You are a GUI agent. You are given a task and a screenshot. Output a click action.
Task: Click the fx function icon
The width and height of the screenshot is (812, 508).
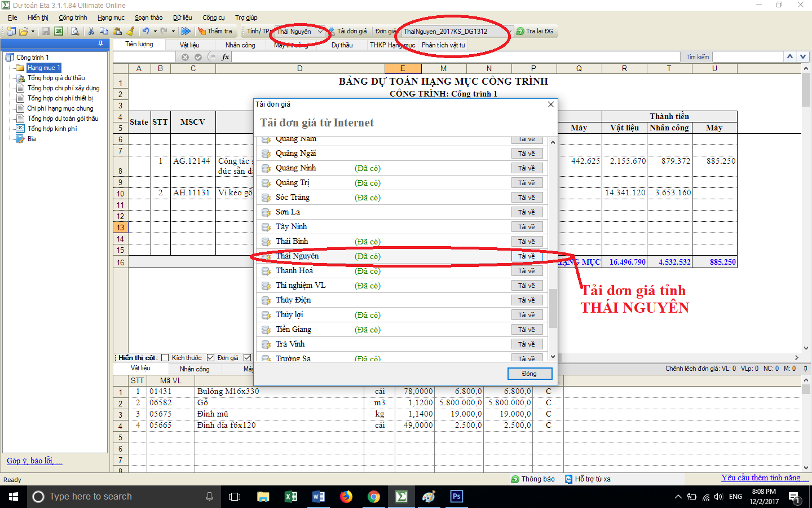[x=226, y=57]
